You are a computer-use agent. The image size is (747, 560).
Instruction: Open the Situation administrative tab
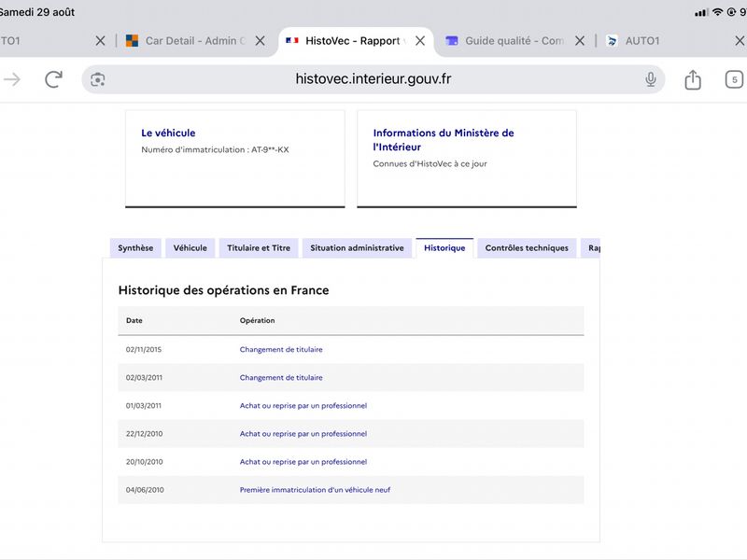click(x=357, y=248)
